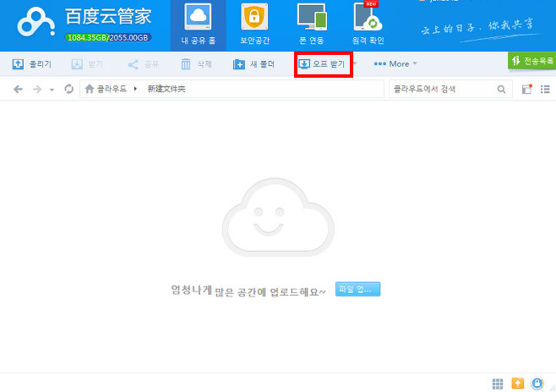Click the notification window icon with red dot
This screenshot has height=392, width=556.
pyautogui.click(x=527, y=89)
